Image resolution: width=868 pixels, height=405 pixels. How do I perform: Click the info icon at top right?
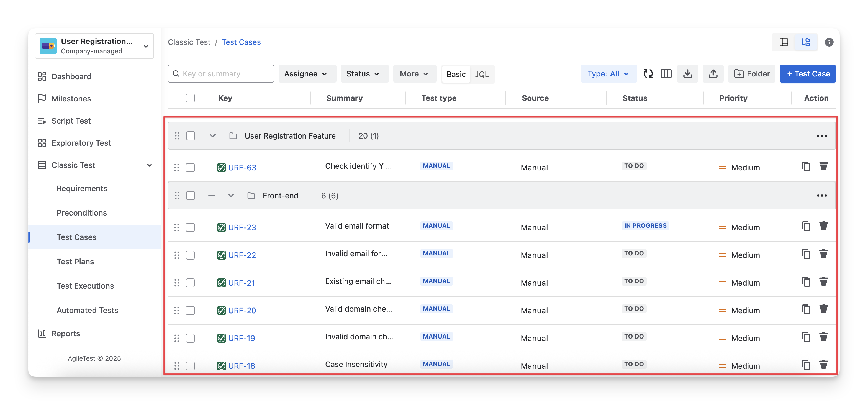tap(829, 42)
